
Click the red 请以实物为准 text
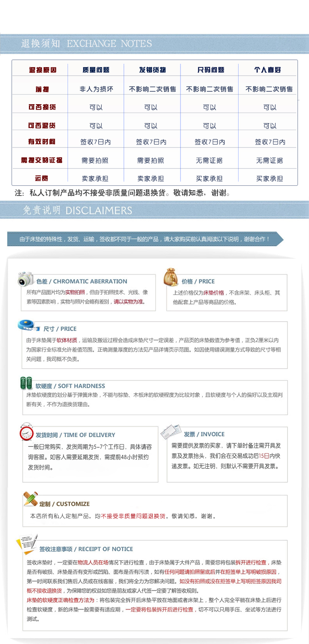click(x=129, y=301)
